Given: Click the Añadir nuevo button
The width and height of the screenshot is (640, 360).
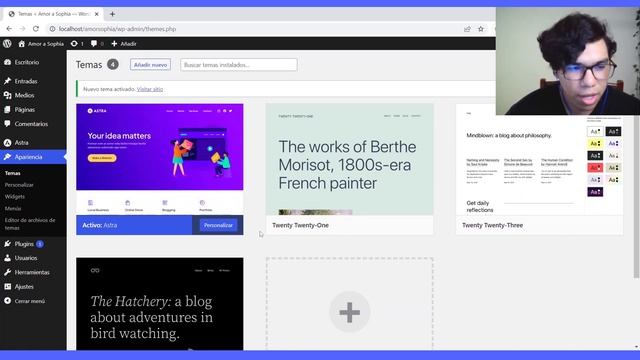Looking at the screenshot, I should pyautogui.click(x=150, y=64).
